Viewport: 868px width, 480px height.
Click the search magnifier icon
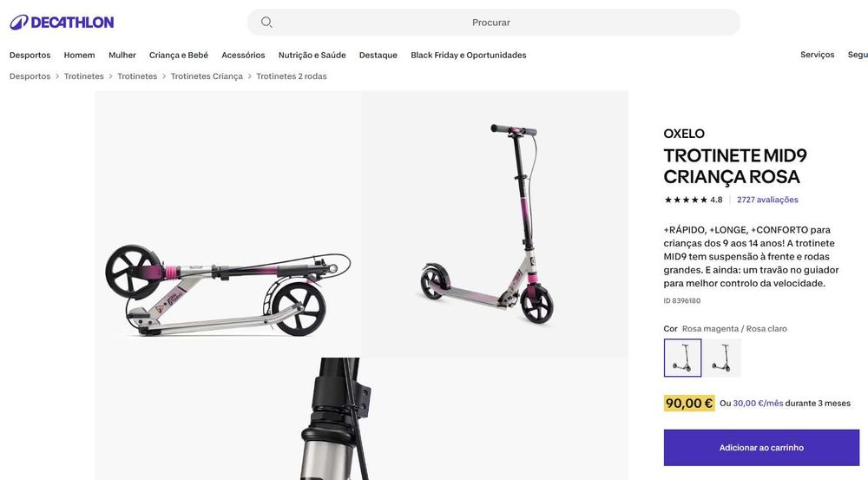coord(266,23)
